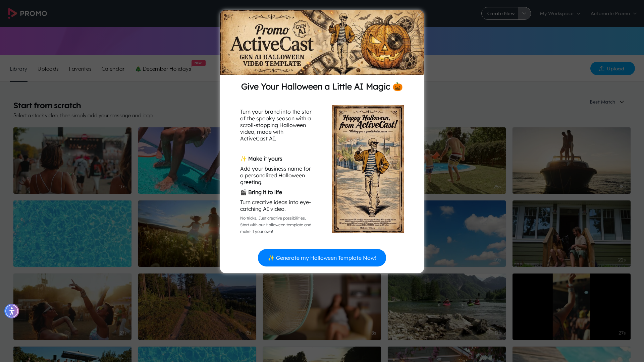Select the blue sky clouds 49s video

tap(465, 234)
